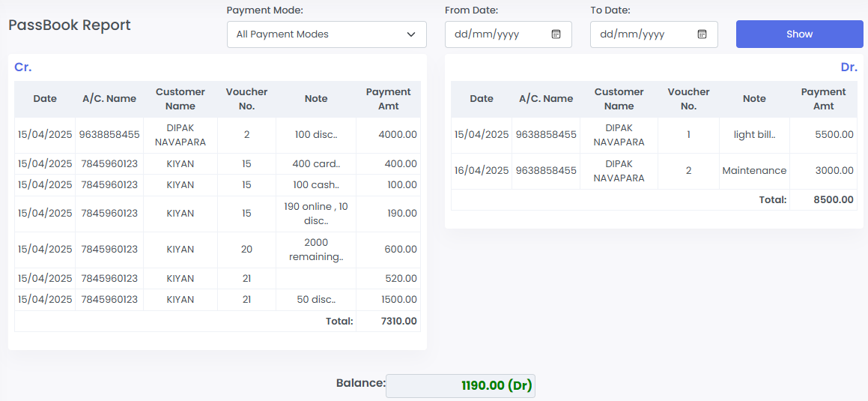Click the Show button

click(x=799, y=34)
